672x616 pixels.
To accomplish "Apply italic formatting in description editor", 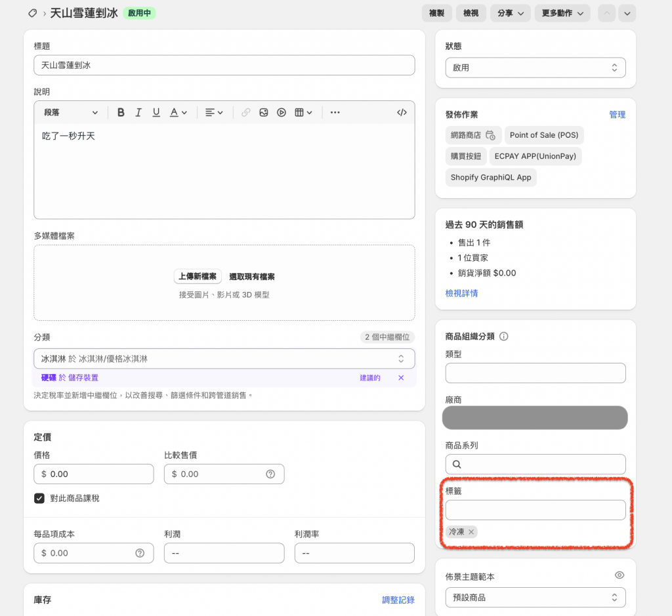I will (x=138, y=113).
